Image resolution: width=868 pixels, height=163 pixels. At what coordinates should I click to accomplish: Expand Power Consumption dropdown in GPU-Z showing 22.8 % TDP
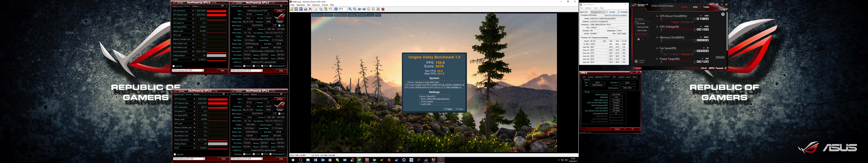point(193,51)
